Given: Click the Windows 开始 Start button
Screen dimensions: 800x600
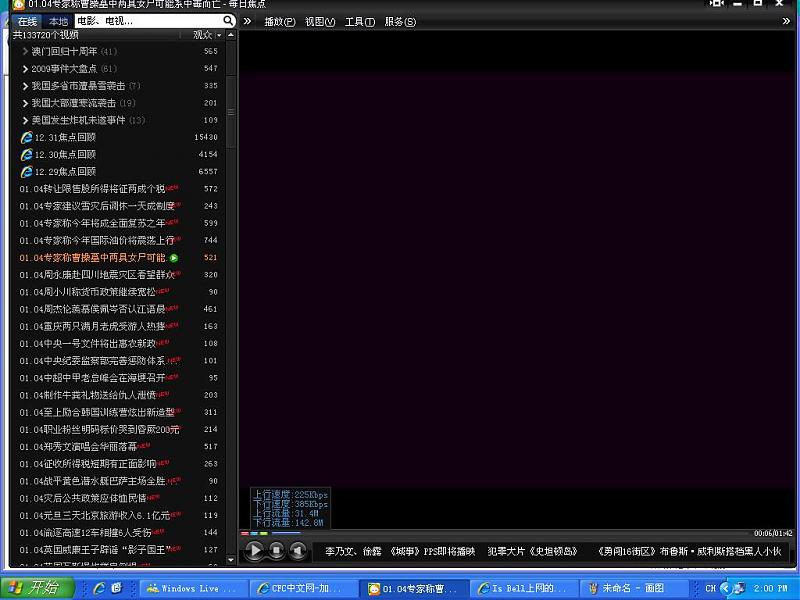Looking at the screenshot, I should point(34,587).
